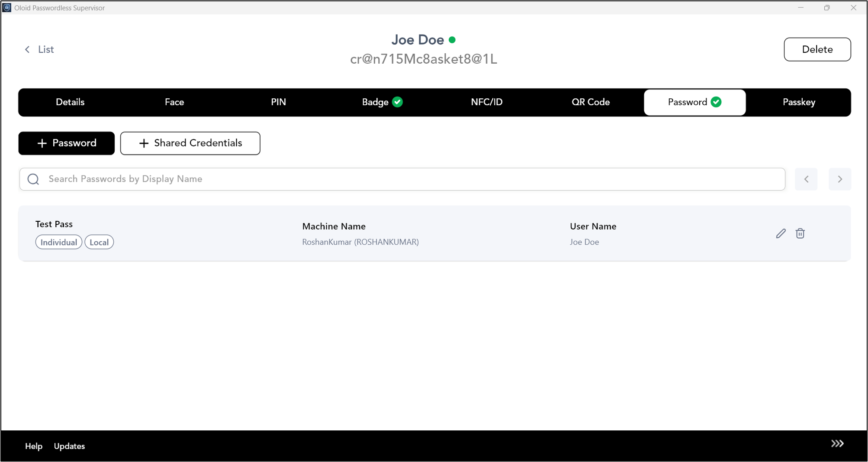Open the Details tab
This screenshot has height=462, width=868.
[x=70, y=102]
